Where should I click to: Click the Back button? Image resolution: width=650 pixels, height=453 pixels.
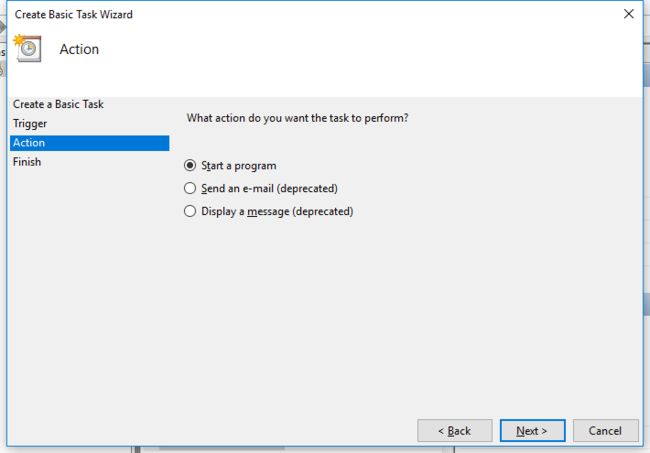coord(455,431)
